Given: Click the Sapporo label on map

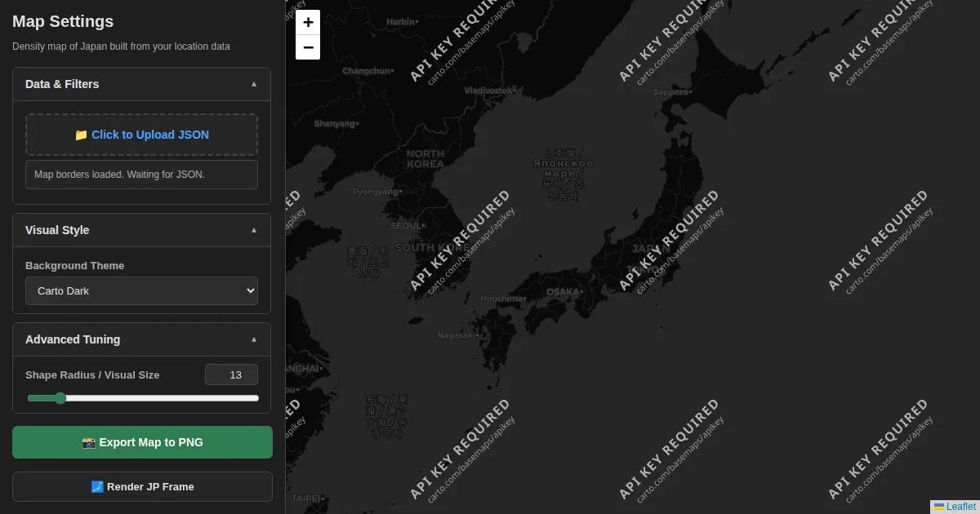Looking at the screenshot, I should pos(672,92).
